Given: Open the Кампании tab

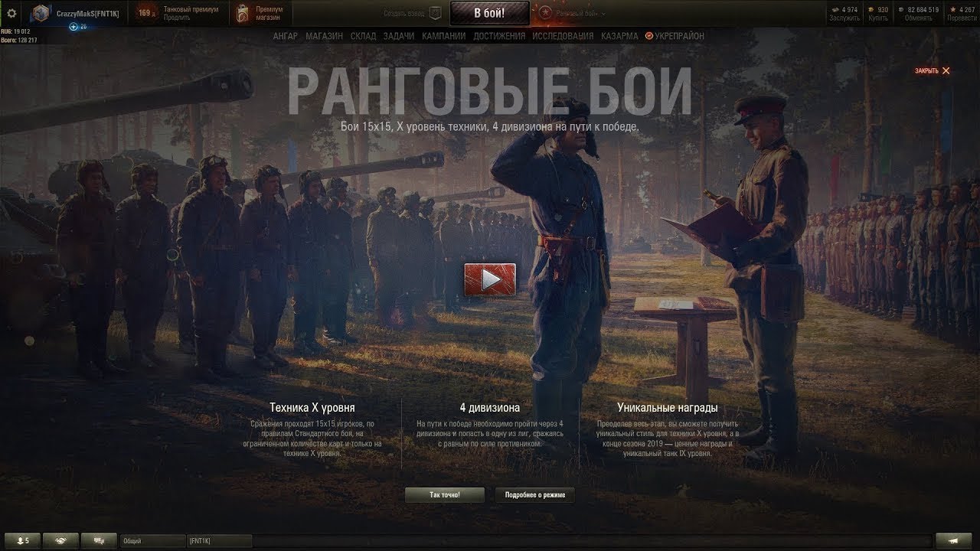Looking at the screenshot, I should (x=443, y=36).
